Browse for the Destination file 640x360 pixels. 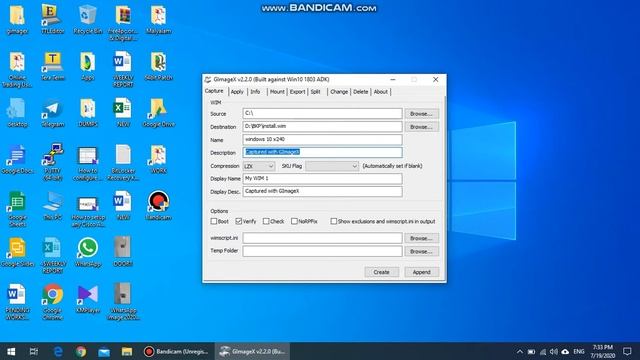[422, 127]
